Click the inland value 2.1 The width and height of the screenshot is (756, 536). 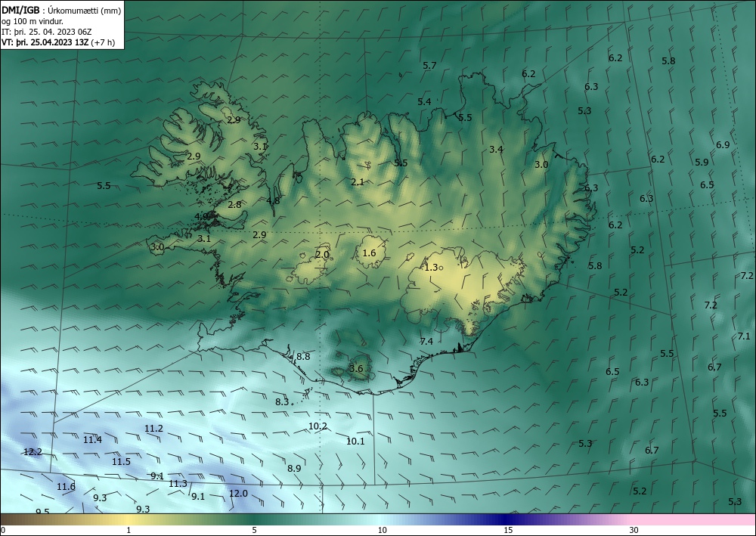358,182
